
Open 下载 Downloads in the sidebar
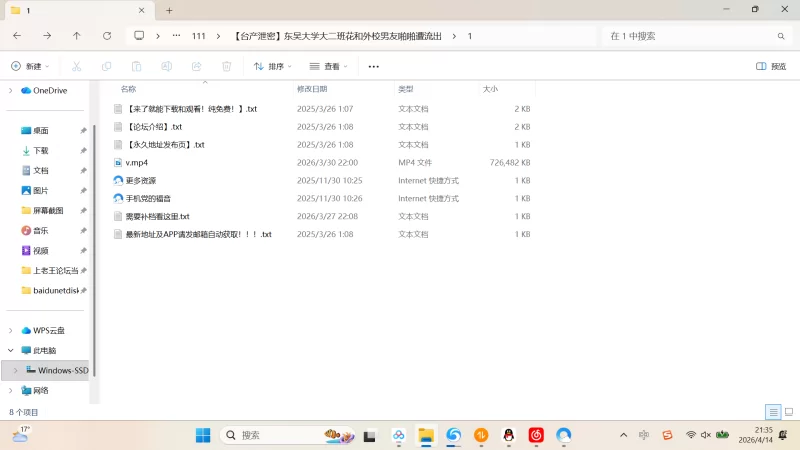click(40, 150)
